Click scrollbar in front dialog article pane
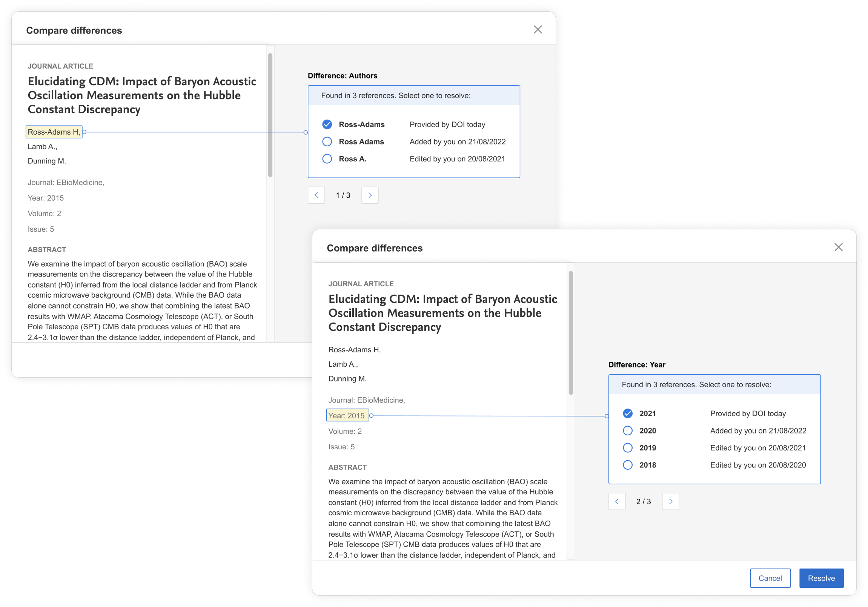The width and height of the screenshot is (868, 607). (x=570, y=333)
